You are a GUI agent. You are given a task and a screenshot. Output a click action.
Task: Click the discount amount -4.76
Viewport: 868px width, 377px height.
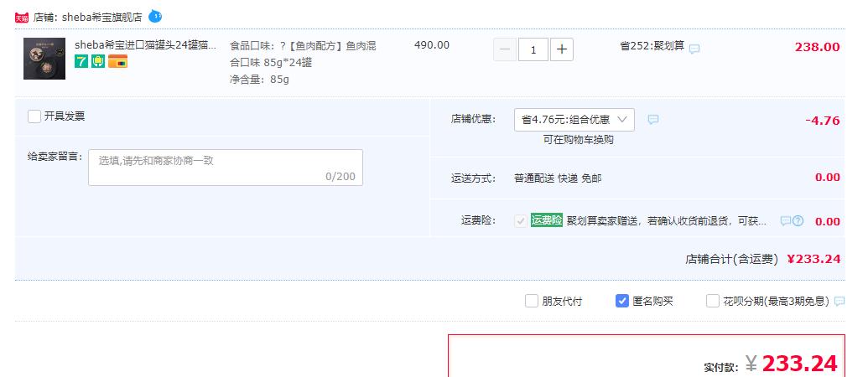822,121
